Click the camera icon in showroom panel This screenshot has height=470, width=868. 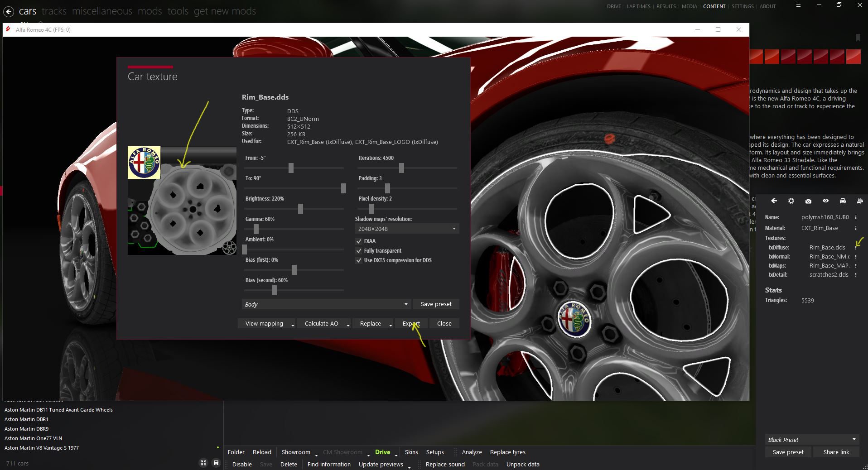coord(808,201)
